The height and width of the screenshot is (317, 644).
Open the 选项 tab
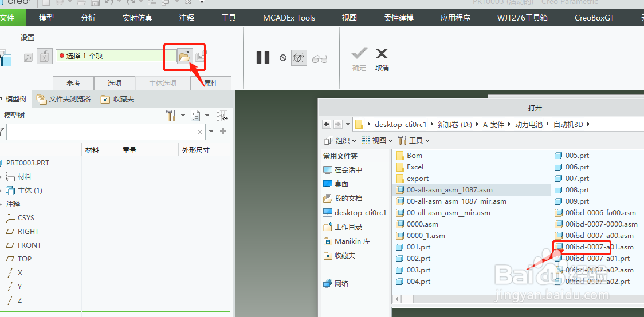click(x=115, y=83)
